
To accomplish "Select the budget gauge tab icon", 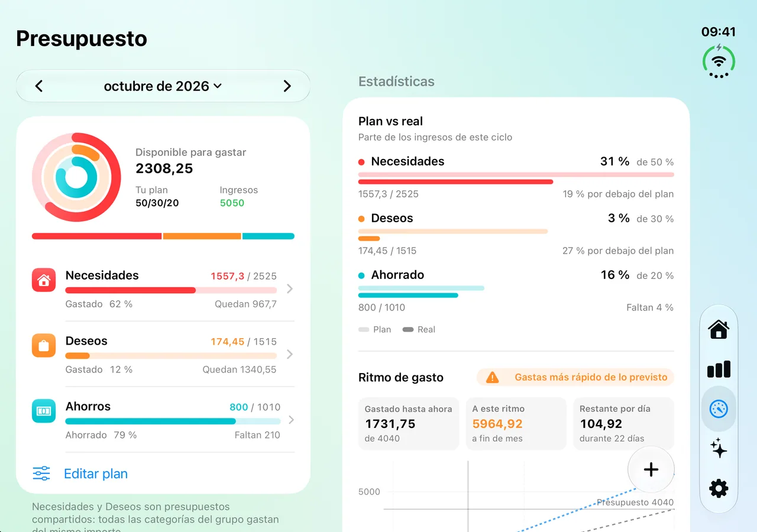I will click(719, 409).
